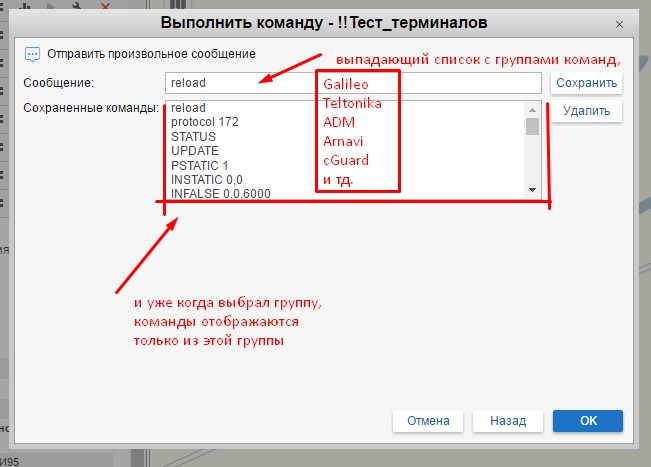
Task: Click the Удалить button
Action: tap(586, 111)
